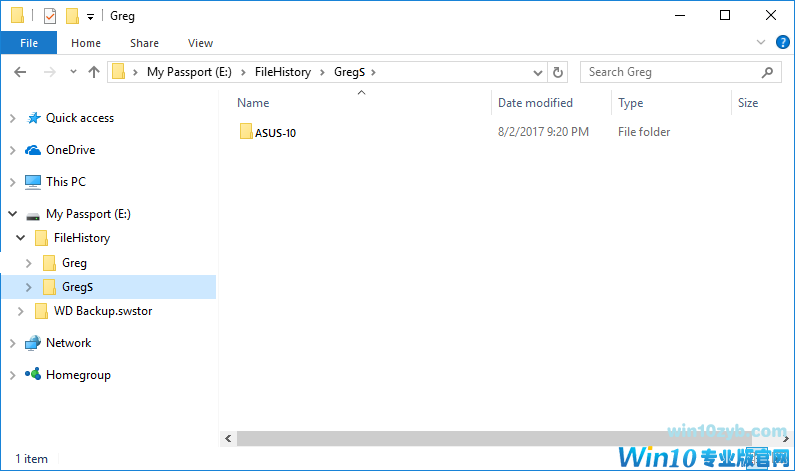Navigate back with the back arrow
The image size is (795, 471).
[x=21, y=72]
